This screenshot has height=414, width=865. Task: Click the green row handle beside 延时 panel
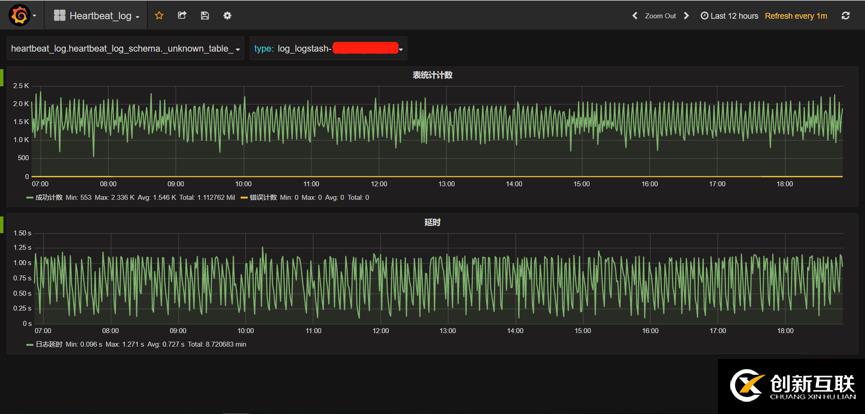(2, 223)
